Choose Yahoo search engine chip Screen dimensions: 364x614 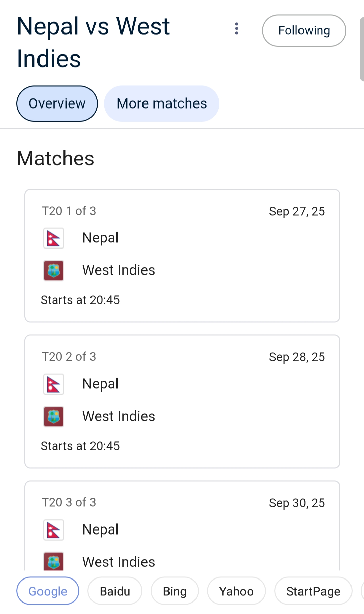coord(236,591)
